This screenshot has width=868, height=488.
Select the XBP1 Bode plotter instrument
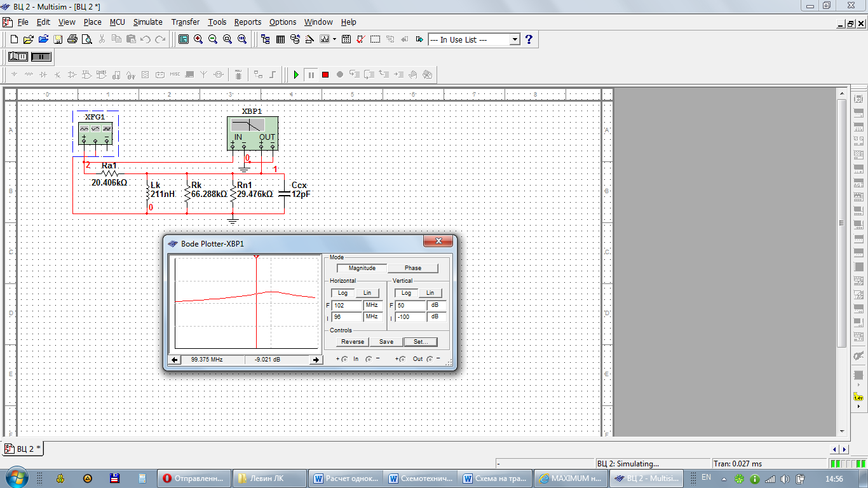pyautogui.click(x=253, y=133)
